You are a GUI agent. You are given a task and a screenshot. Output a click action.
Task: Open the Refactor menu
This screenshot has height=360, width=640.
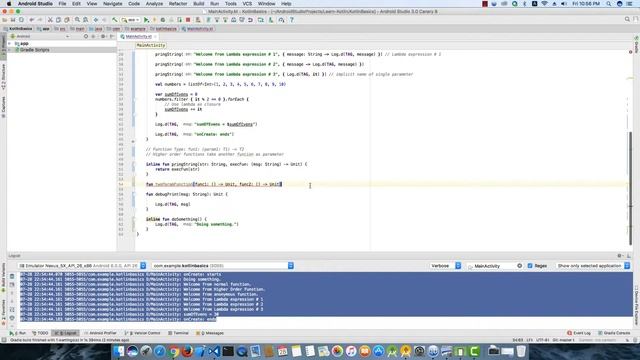pos(178,4)
